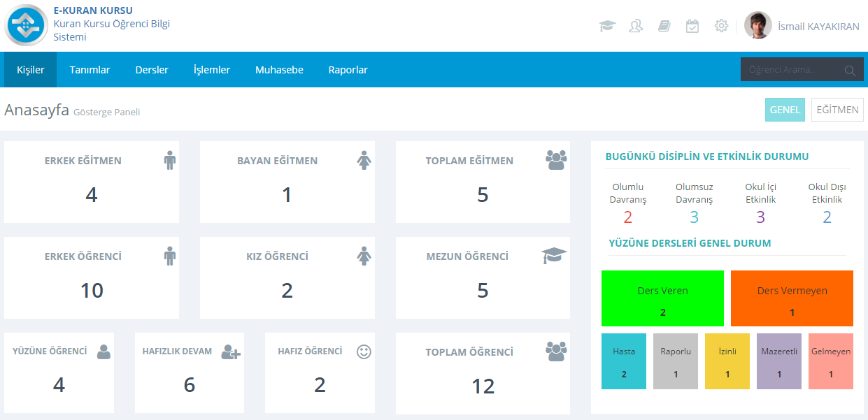The width and height of the screenshot is (868, 420).
Task: Click the add-user icon on Hafızlık Devam card
Action: 231,352
